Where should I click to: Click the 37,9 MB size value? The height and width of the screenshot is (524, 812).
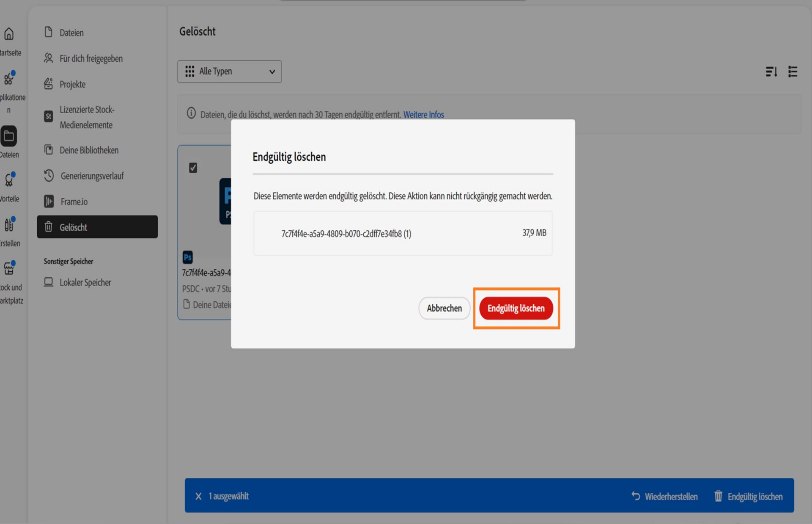click(x=534, y=233)
